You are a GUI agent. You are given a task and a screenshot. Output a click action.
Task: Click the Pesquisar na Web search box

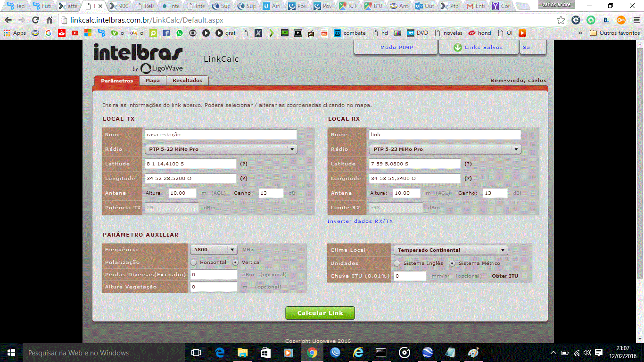pos(104,353)
